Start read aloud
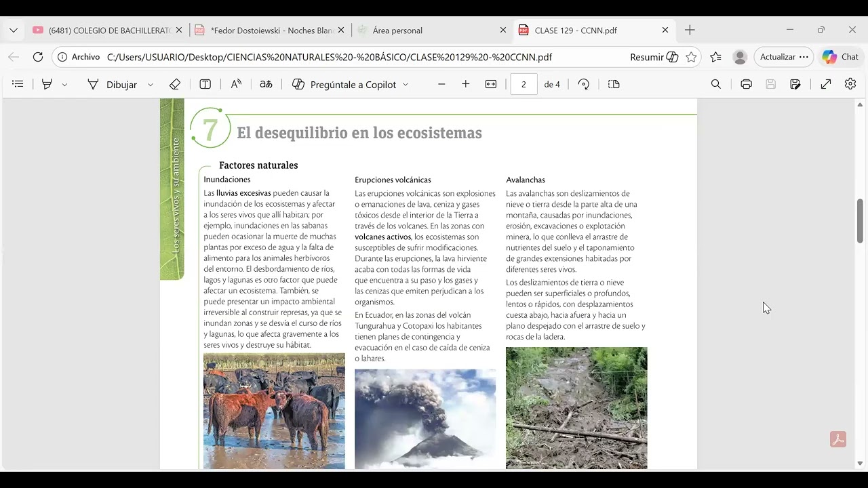 236,84
